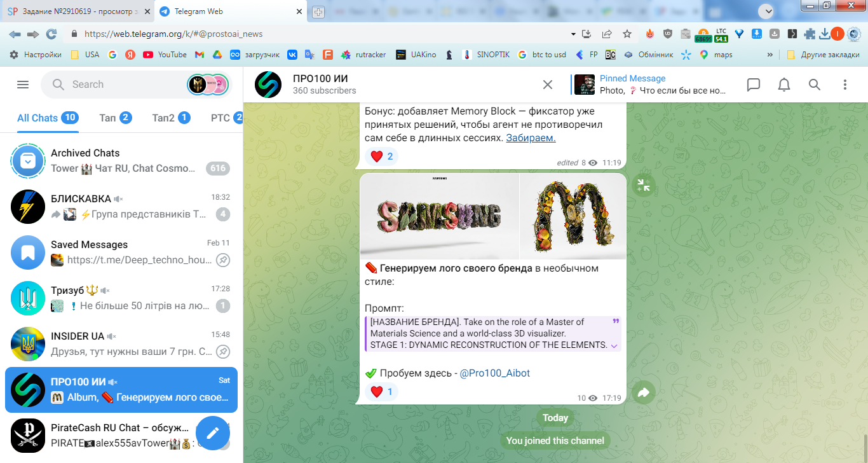Open the orange profile avatar

[x=837, y=34]
